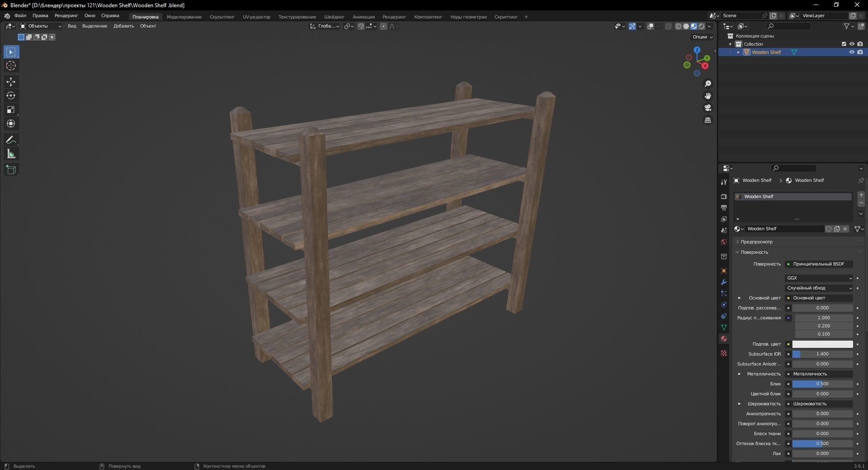Open the GGX distribution dropdown

pos(819,278)
